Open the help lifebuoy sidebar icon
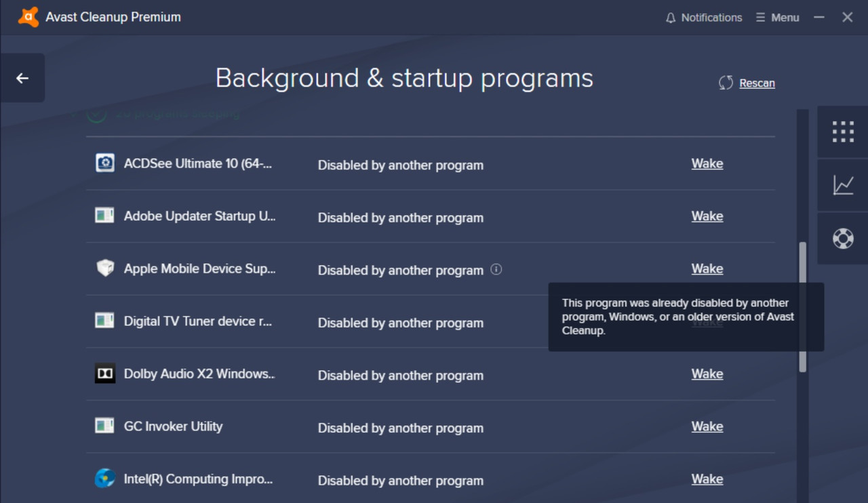This screenshot has height=503, width=868. click(843, 239)
